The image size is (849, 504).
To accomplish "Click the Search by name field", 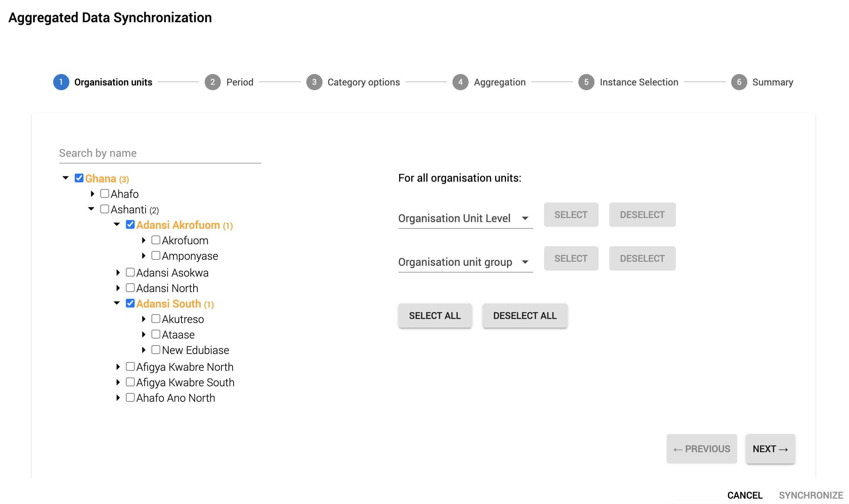I will tap(160, 153).
